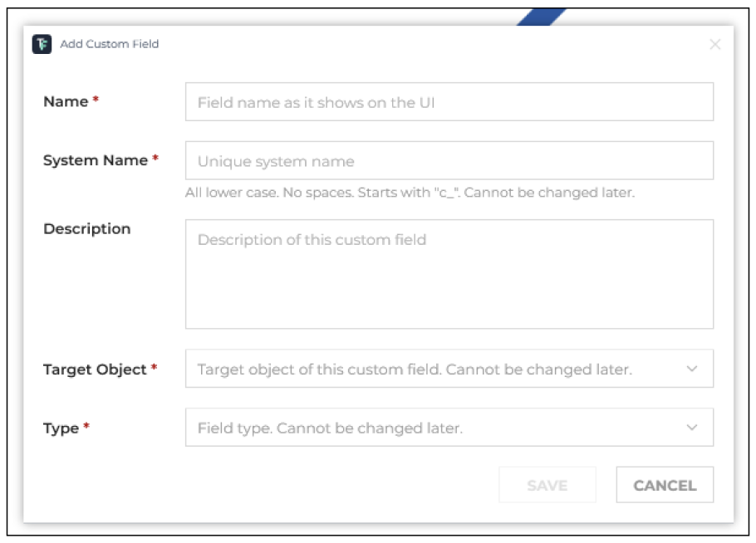Close the Add Custom Field dialog
This screenshot has height=543, width=756.
coord(714,44)
